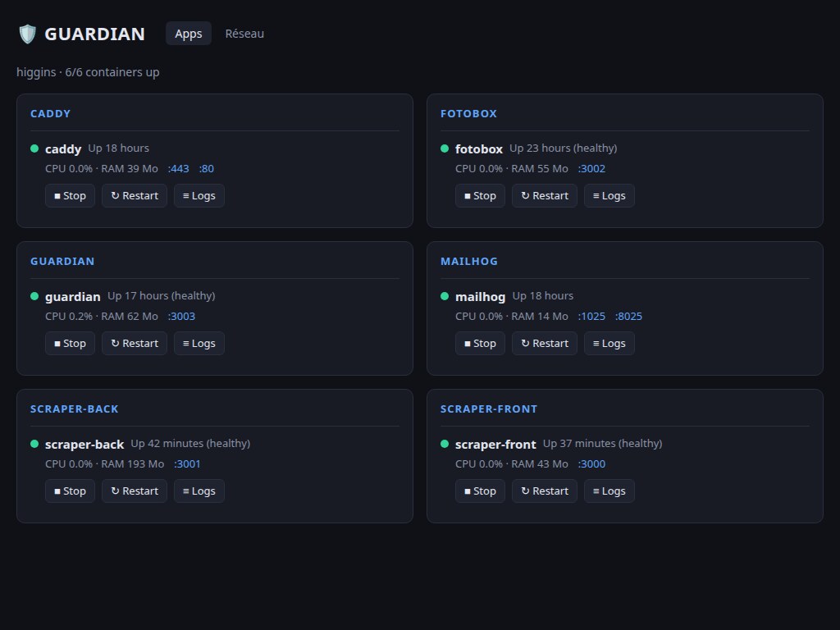Image resolution: width=840 pixels, height=630 pixels.
Task: Open caddy port :443 link
Action: click(x=178, y=168)
